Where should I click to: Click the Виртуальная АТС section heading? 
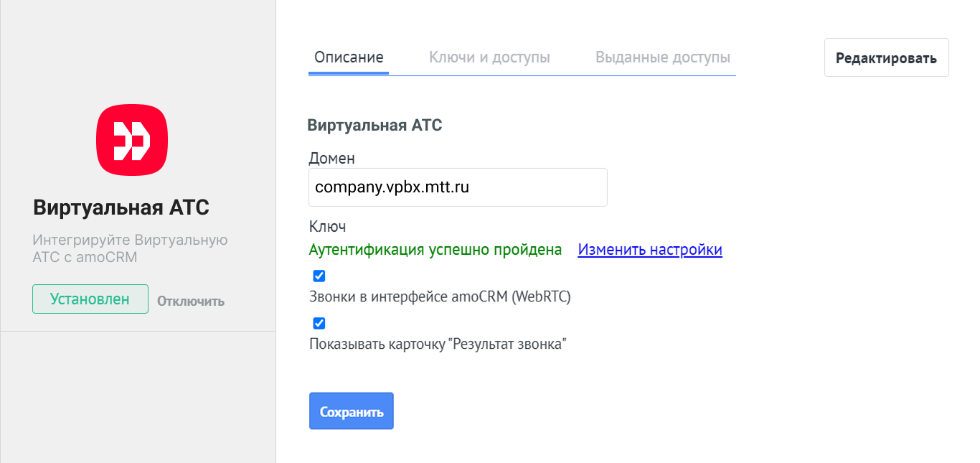[x=374, y=126]
